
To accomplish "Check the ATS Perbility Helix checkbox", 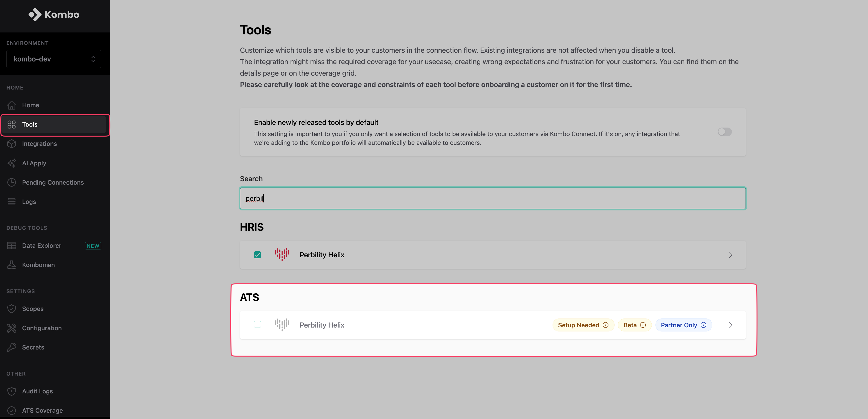I will pyautogui.click(x=257, y=324).
